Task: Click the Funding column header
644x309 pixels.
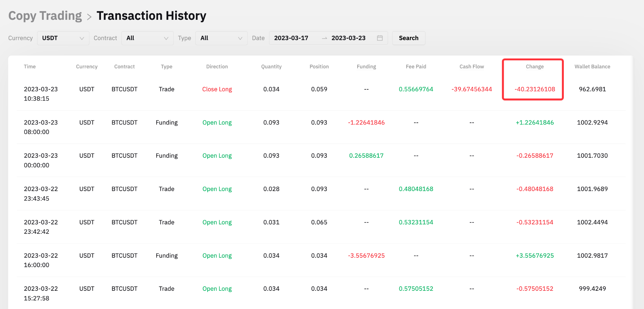Action: pos(366,67)
